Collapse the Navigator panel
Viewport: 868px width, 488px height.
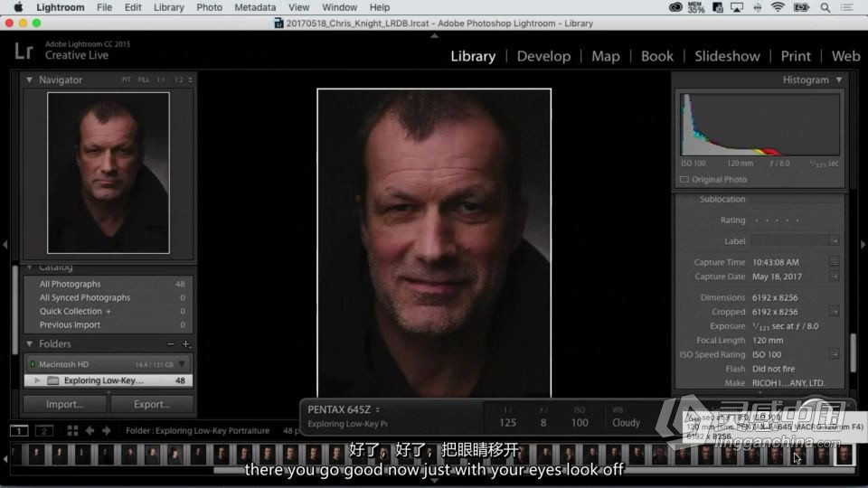(x=29, y=80)
